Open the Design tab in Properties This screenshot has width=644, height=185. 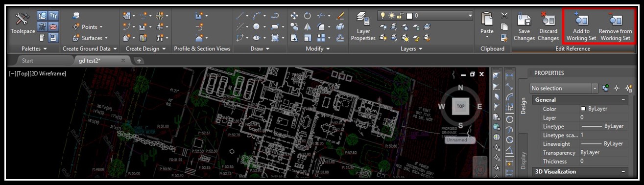523,105
